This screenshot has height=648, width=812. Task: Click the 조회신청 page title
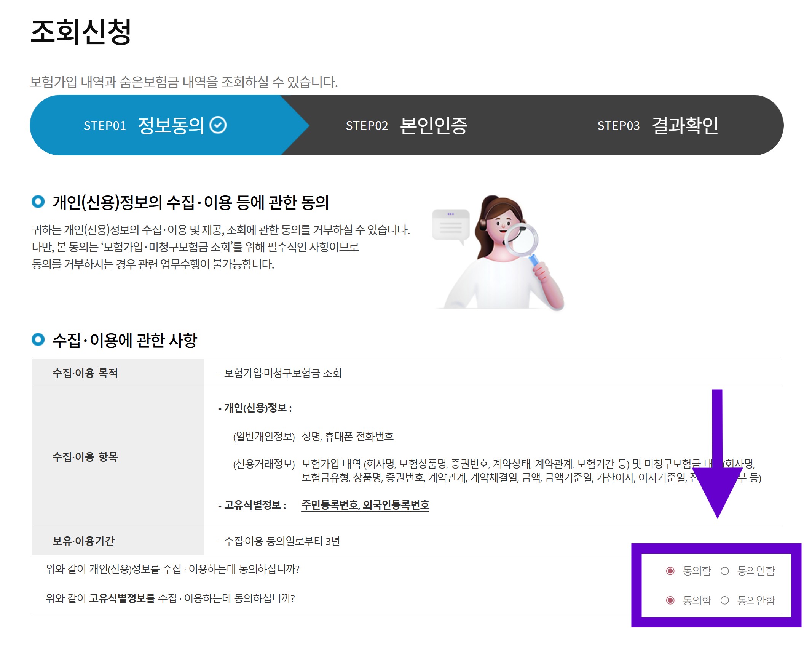(x=81, y=32)
